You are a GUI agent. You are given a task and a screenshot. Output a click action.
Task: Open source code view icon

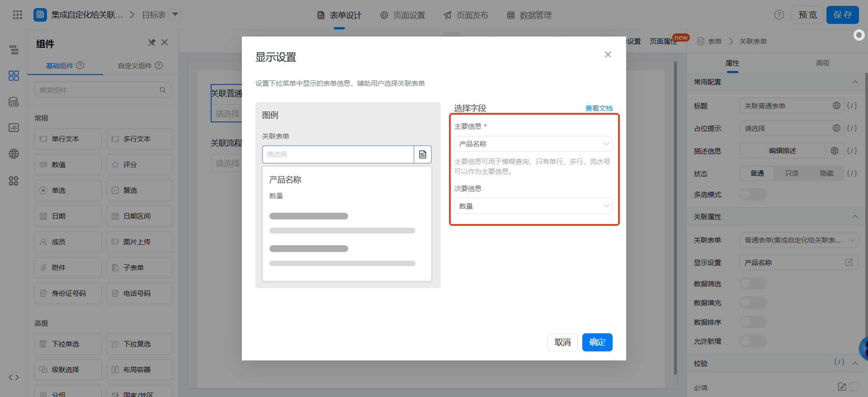tap(14, 377)
